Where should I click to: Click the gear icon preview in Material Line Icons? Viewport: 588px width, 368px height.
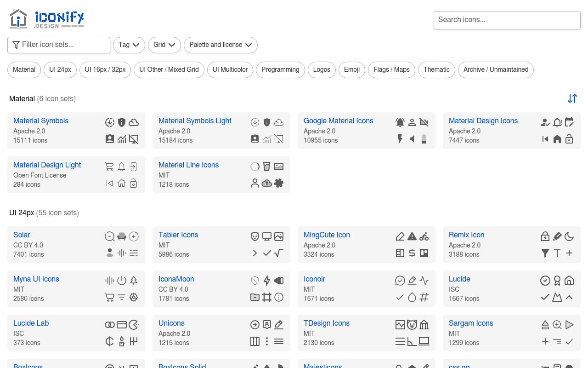[279, 183]
